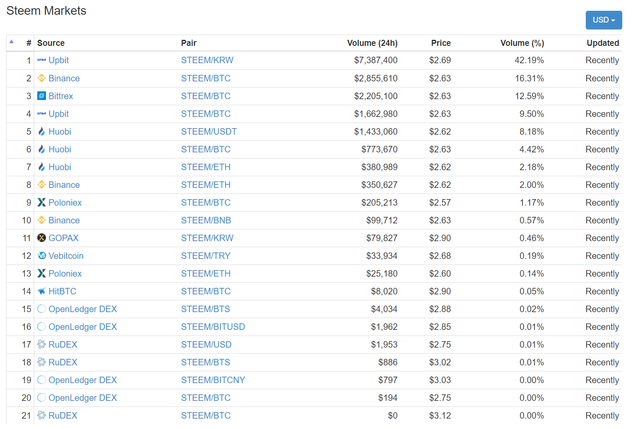Open STEEM/BTC pair for Binance
640x429 pixels.
coord(206,78)
